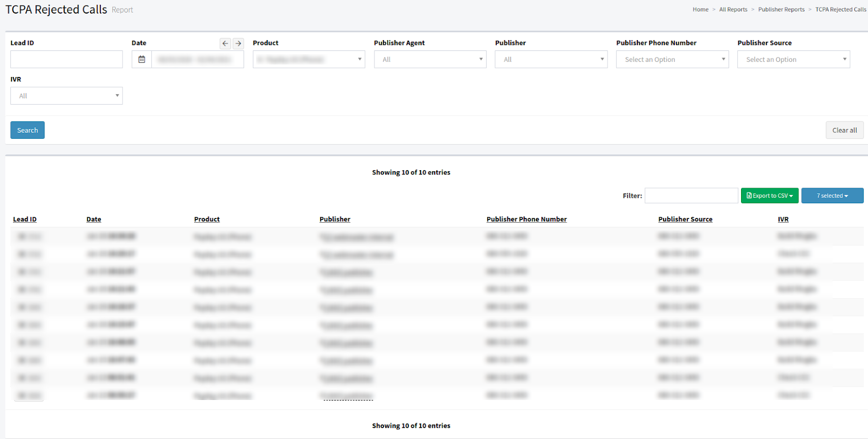Open the 7 selected columns menu
The height and width of the screenshot is (439, 868).
[832, 196]
